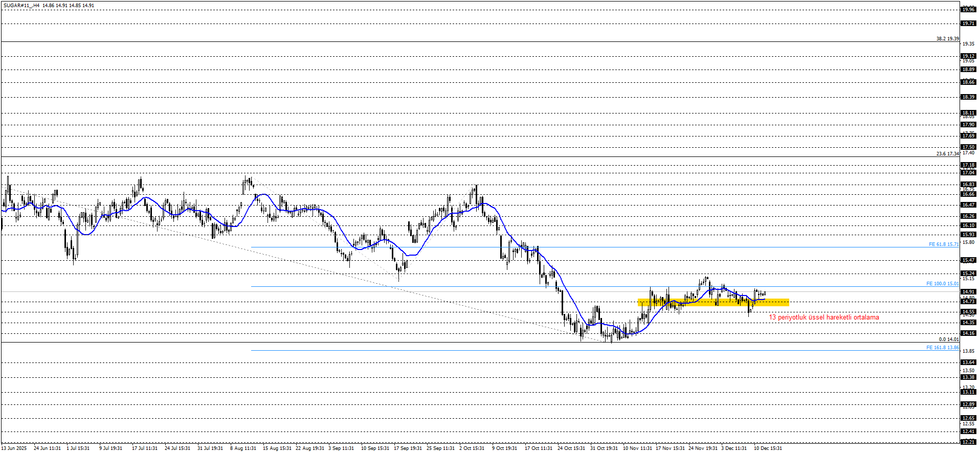
Task: Click the FE 161.8 13.86 level label
Action: [942, 348]
